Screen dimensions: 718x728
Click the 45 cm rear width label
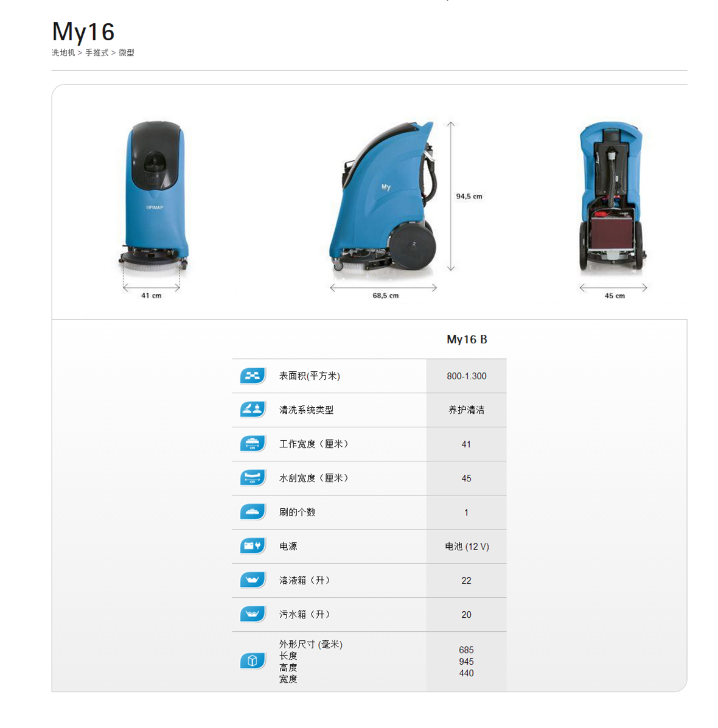tap(615, 296)
